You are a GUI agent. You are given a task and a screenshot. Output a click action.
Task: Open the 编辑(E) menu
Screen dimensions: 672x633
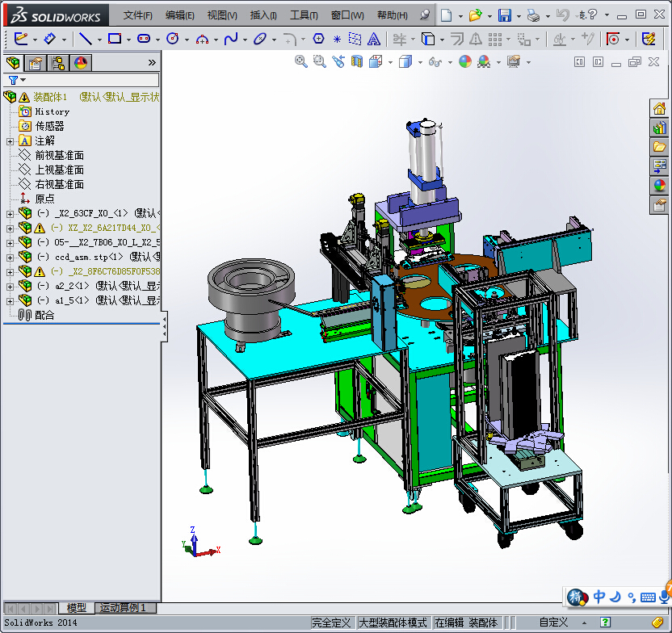179,15
